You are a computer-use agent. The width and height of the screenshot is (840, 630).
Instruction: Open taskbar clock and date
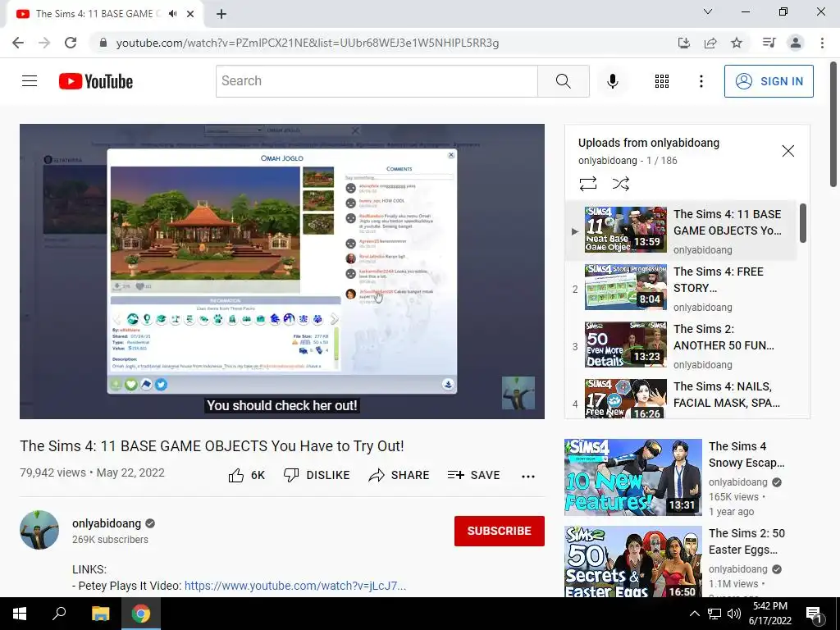769,614
